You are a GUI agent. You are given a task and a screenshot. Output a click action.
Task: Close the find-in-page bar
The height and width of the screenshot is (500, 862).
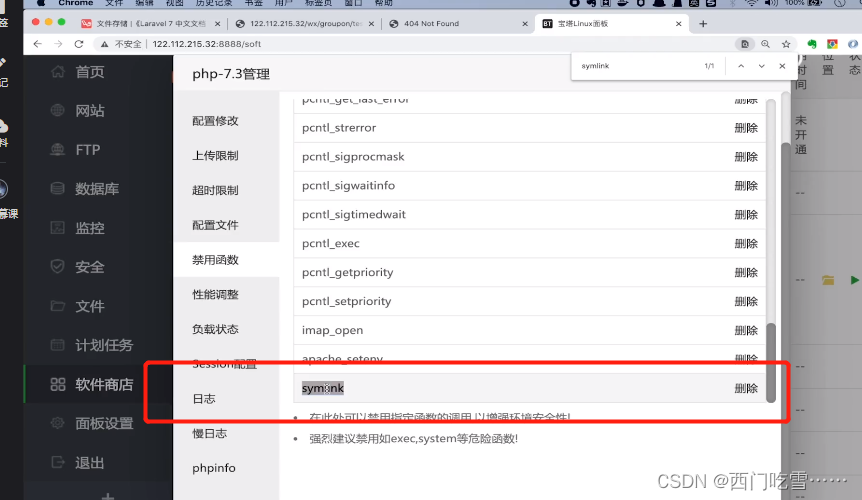click(782, 66)
